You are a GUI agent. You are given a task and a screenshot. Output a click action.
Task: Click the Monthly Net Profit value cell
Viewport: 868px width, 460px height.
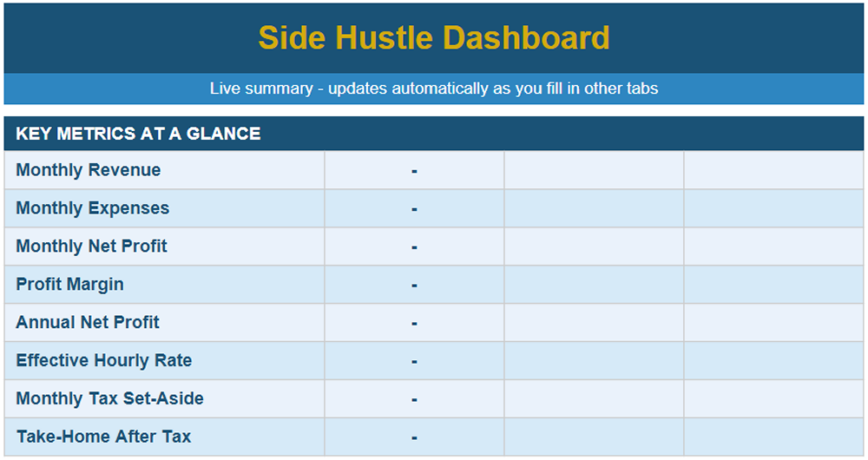[x=414, y=246]
